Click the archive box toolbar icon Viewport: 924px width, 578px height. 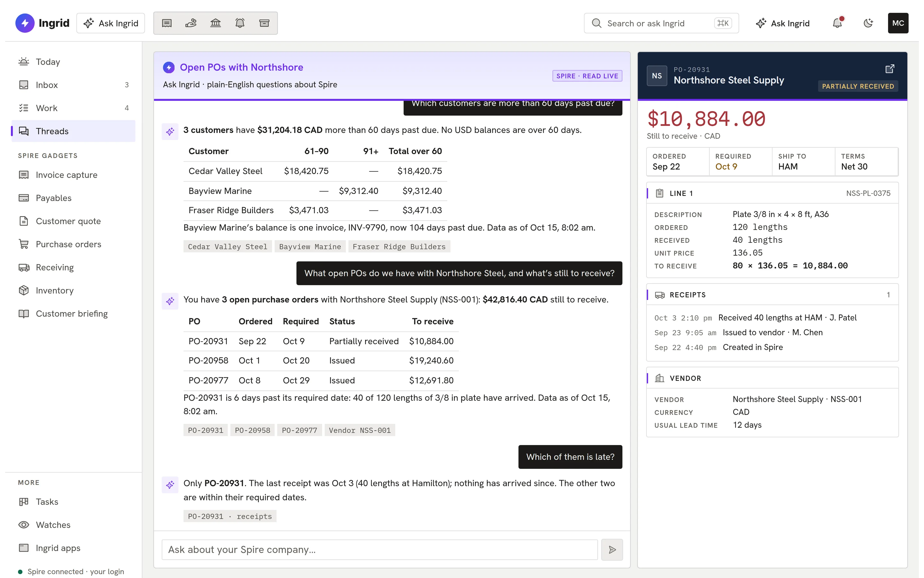click(x=264, y=23)
